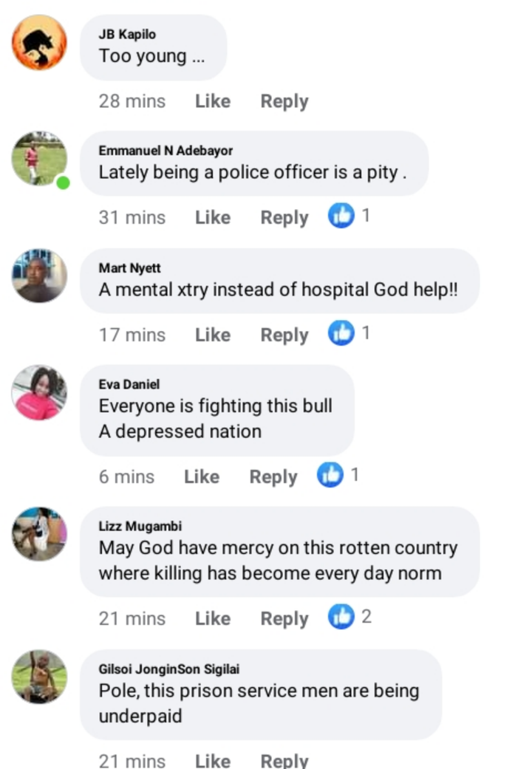Like Eva Daniel's depressed nation comment
Image resolution: width=532 pixels, height=769 pixels.
(x=201, y=476)
